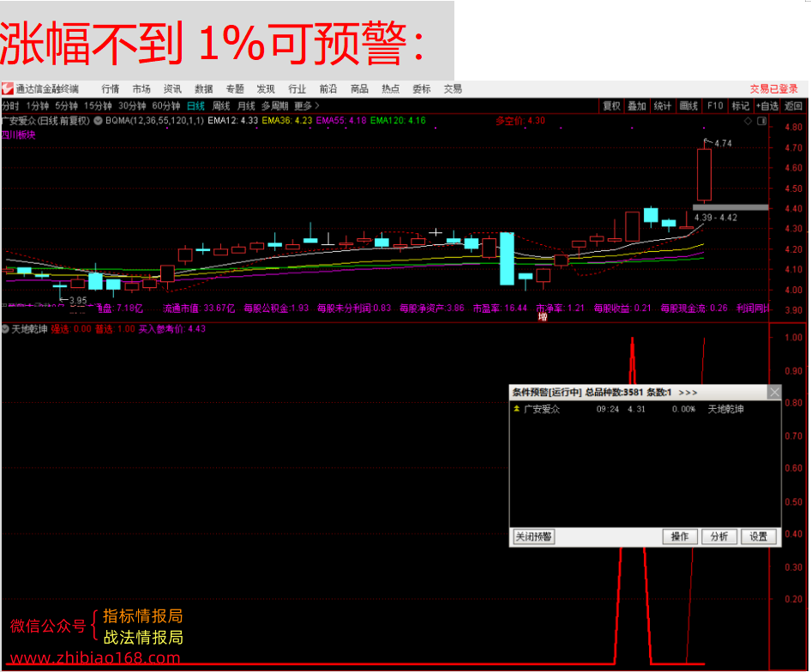
Task: Close the 条件预警 alert window
Action: [x=774, y=392]
